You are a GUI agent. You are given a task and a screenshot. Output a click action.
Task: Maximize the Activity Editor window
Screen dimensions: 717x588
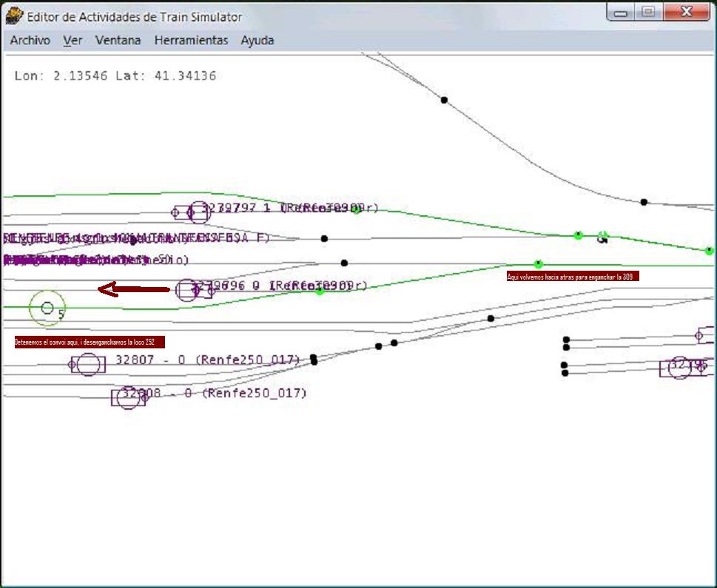coord(648,13)
